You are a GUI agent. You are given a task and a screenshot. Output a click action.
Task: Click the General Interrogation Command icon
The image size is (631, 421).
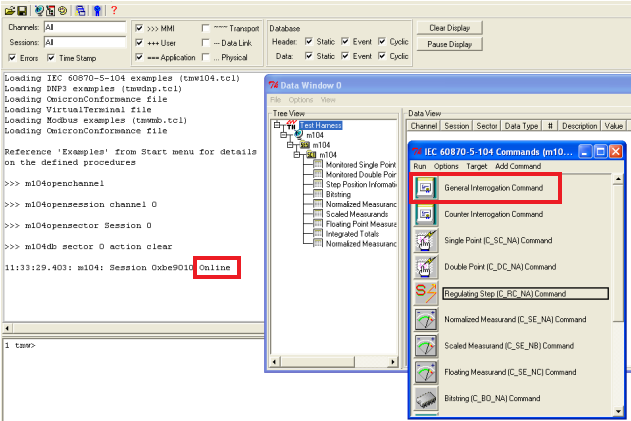(424, 187)
